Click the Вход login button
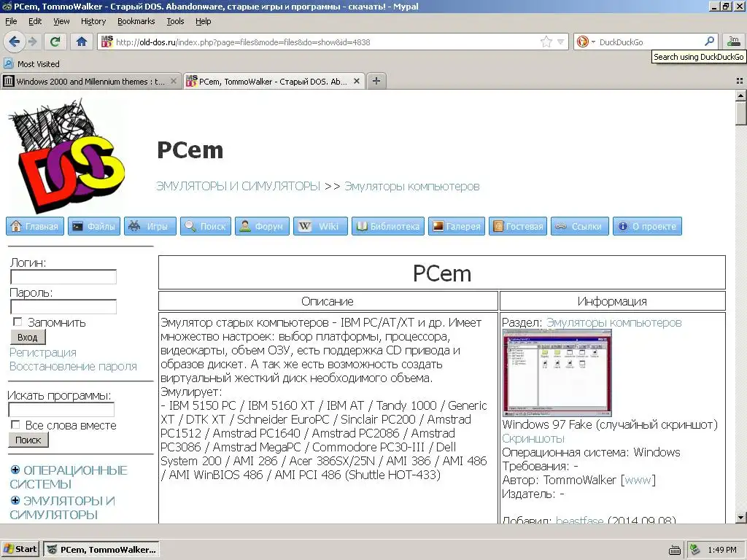Viewport: 747px width, 560px height. click(x=28, y=337)
